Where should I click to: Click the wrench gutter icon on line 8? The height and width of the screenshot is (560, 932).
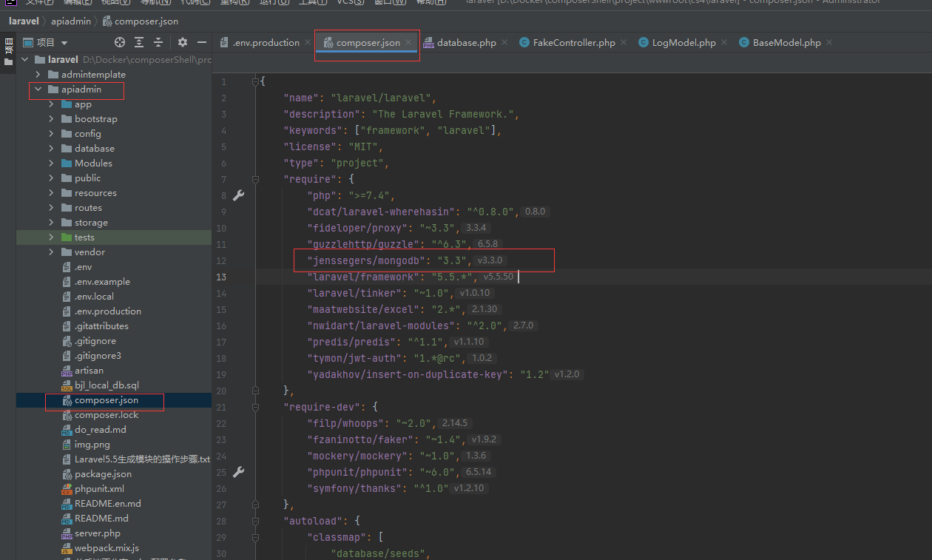(x=238, y=195)
